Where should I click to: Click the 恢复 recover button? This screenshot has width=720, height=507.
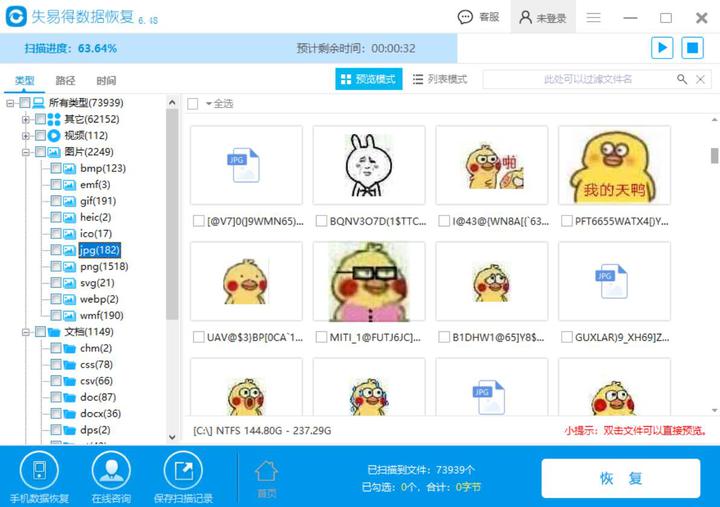coord(621,478)
